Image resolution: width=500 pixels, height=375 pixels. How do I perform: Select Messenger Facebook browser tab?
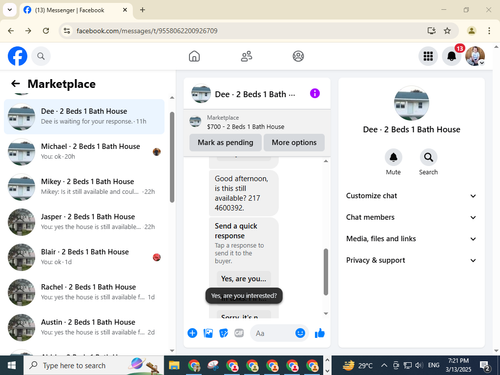tap(76, 10)
